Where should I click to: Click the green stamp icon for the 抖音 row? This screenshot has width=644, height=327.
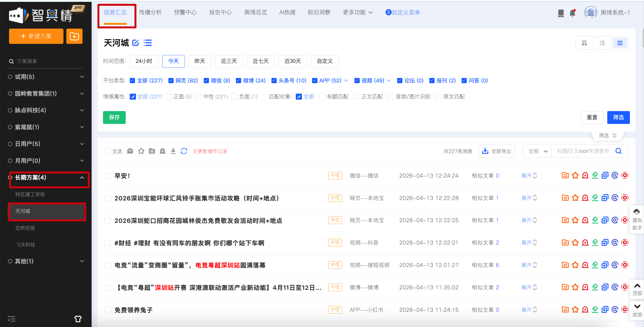(595, 242)
